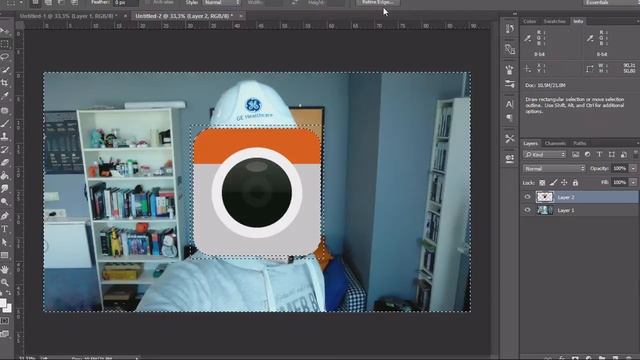Select the Rectangular Marquee tool
Image resolution: width=640 pixels, height=360 pixels.
4,44
